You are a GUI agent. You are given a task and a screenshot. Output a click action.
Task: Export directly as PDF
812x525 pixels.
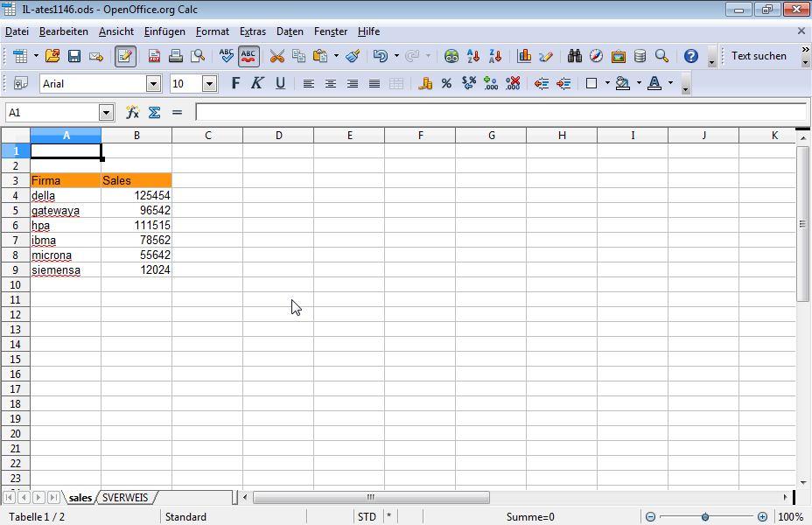(x=154, y=56)
